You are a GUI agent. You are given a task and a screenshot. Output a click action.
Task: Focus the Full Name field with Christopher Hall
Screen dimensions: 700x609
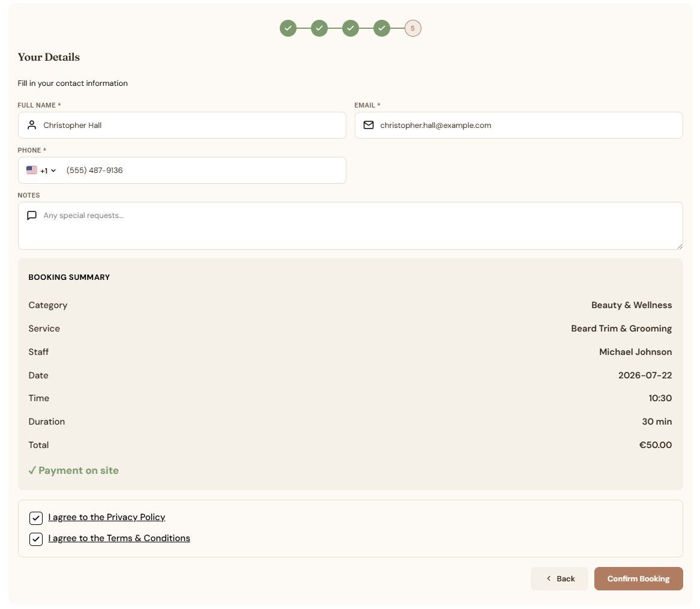[x=182, y=125]
